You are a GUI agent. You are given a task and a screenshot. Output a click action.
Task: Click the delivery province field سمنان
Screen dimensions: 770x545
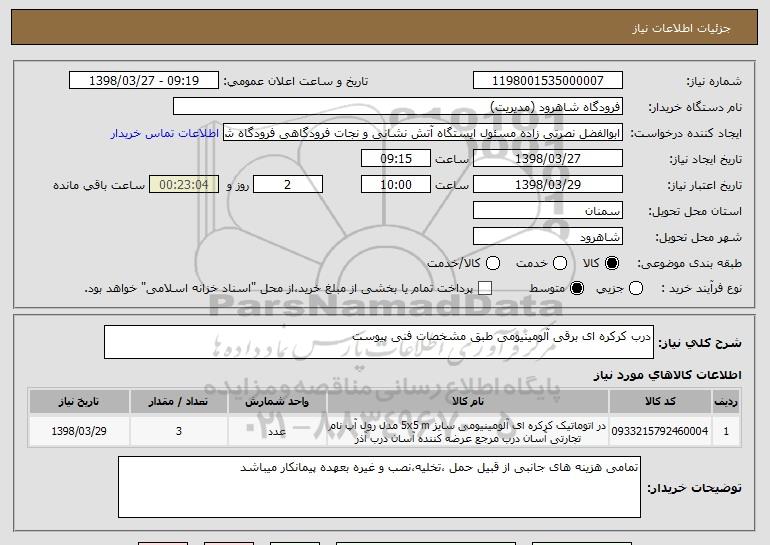click(x=548, y=211)
